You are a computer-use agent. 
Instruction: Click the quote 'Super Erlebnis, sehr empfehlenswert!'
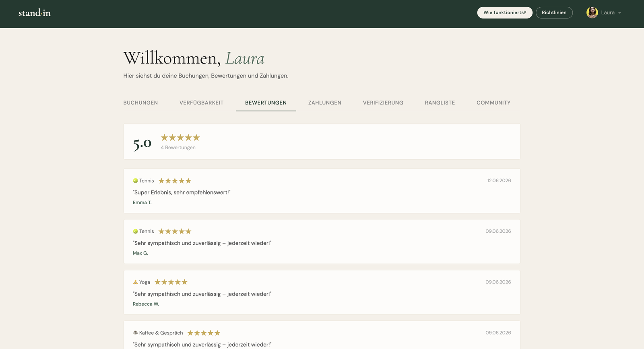click(182, 193)
